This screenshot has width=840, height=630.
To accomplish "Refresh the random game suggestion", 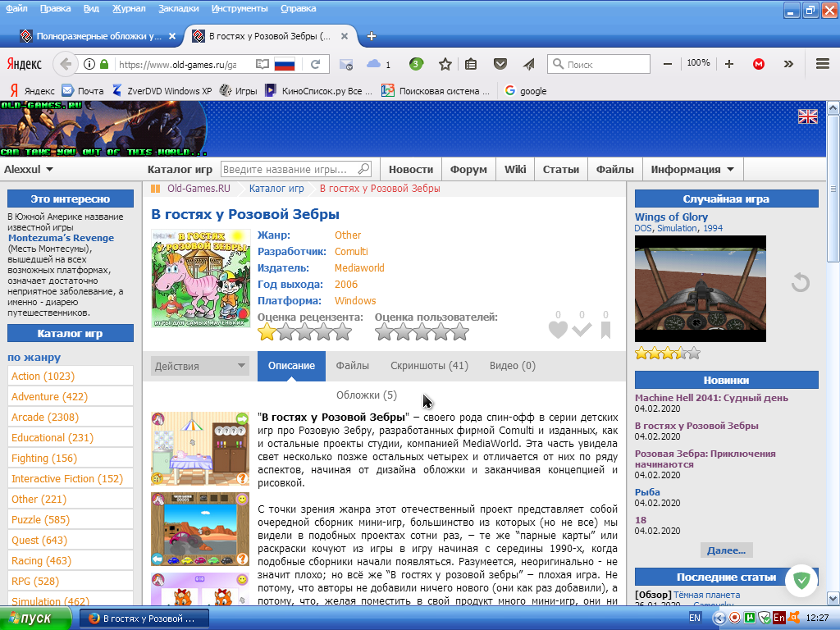I will 801,282.
